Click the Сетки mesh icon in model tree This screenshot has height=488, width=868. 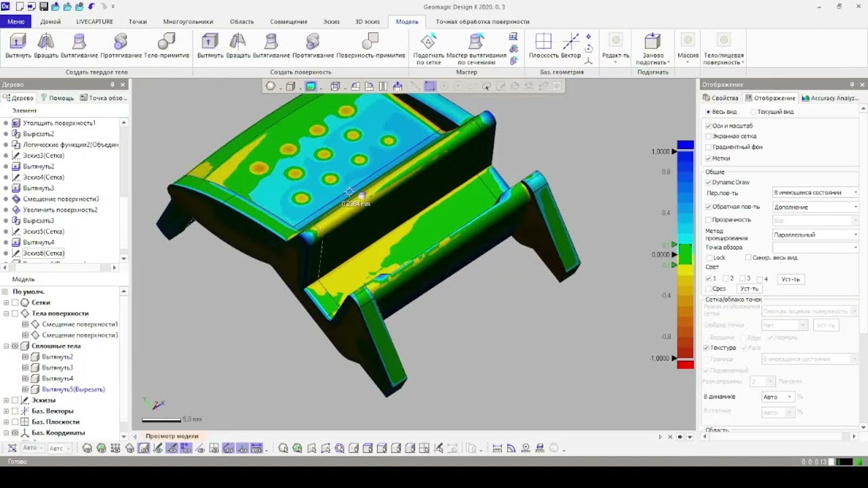click(25, 302)
